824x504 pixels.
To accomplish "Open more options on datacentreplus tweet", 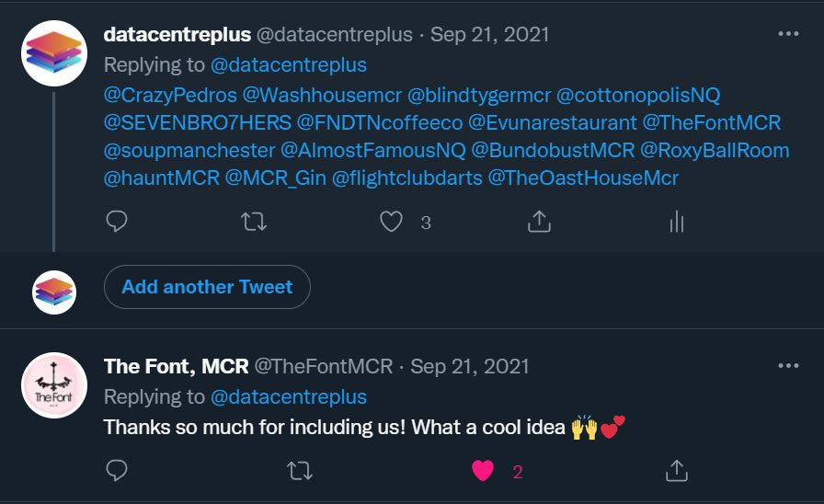I will tap(788, 34).
